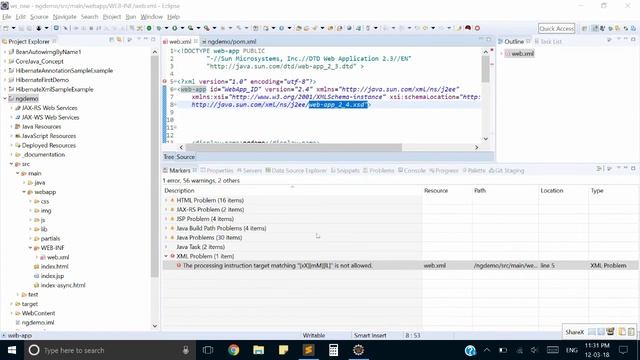Viewport: 640px width, 360px height.
Task: Open the Window menu
Action: (151, 17)
